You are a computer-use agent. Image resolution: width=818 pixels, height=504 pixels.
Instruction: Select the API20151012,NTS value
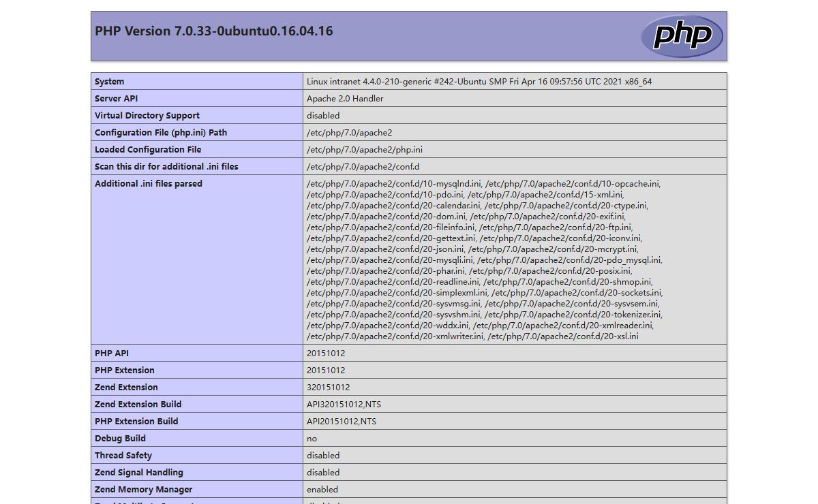point(342,421)
